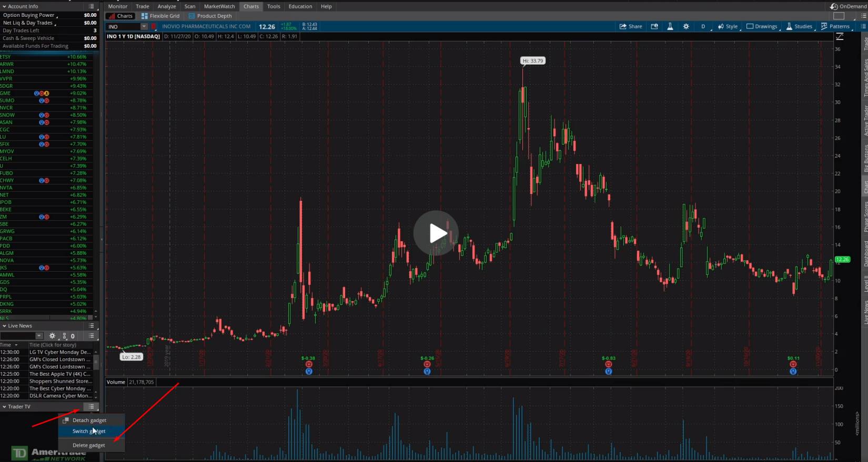
Task: Click the Trader TV gadget menu icon
Action: (x=92, y=407)
